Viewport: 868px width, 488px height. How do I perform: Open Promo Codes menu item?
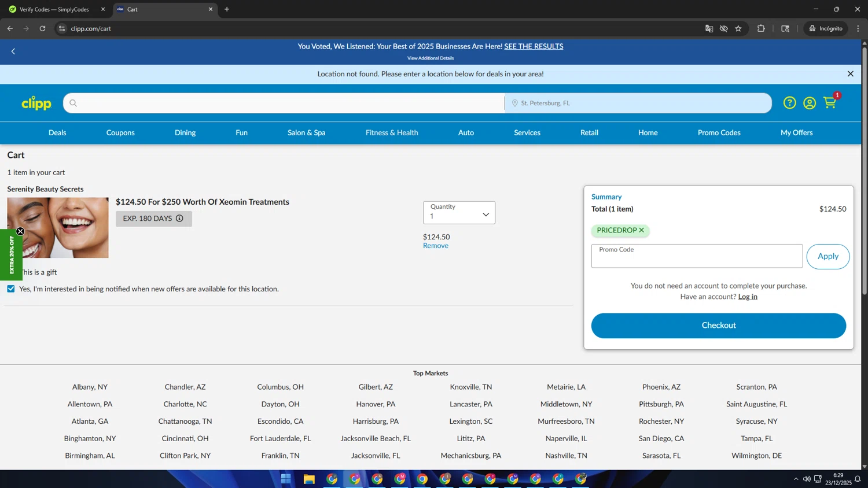(x=719, y=132)
